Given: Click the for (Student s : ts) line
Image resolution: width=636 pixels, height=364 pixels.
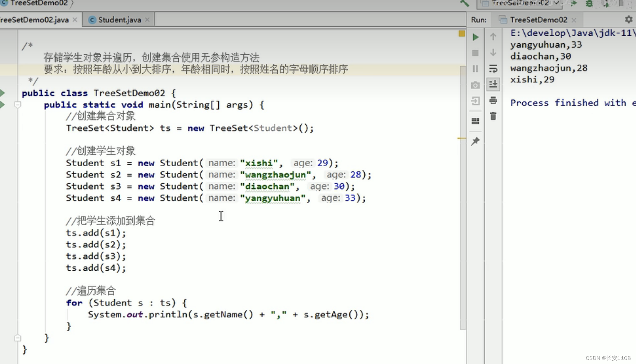Looking at the screenshot, I should 127,303.
